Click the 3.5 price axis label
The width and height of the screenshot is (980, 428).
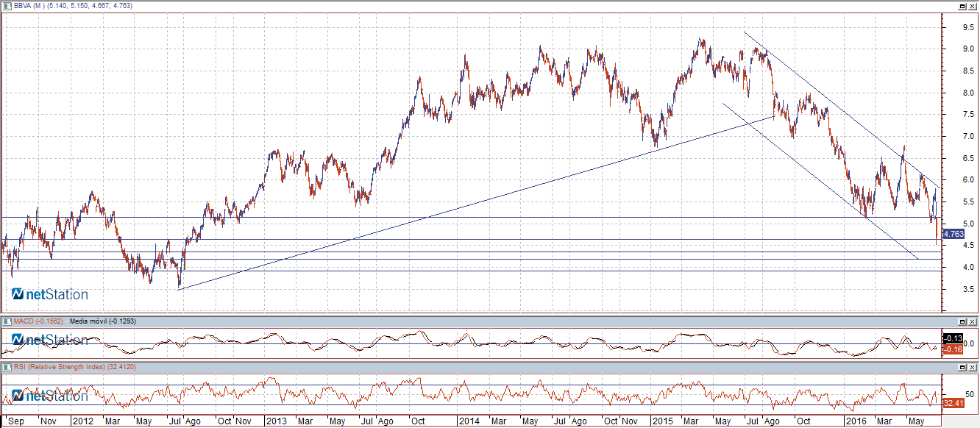click(x=969, y=290)
